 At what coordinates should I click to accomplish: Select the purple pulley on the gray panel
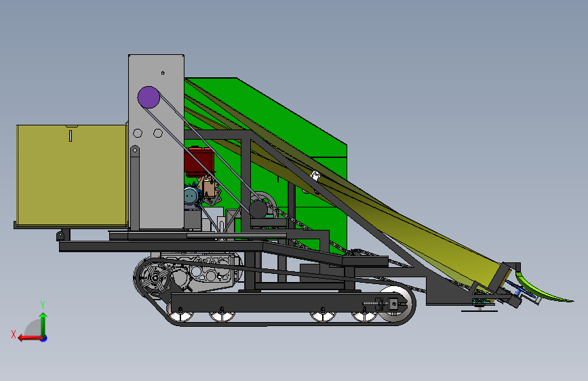pyautogui.click(x=149, y=97)
